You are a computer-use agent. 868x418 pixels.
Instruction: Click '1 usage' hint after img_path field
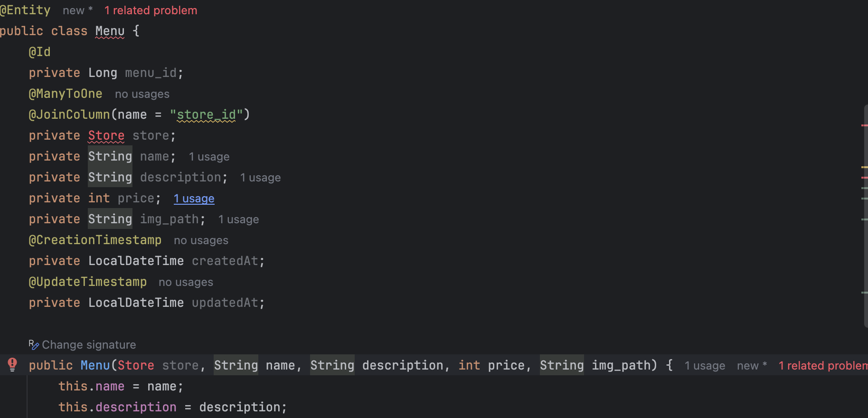pos(238,219)
